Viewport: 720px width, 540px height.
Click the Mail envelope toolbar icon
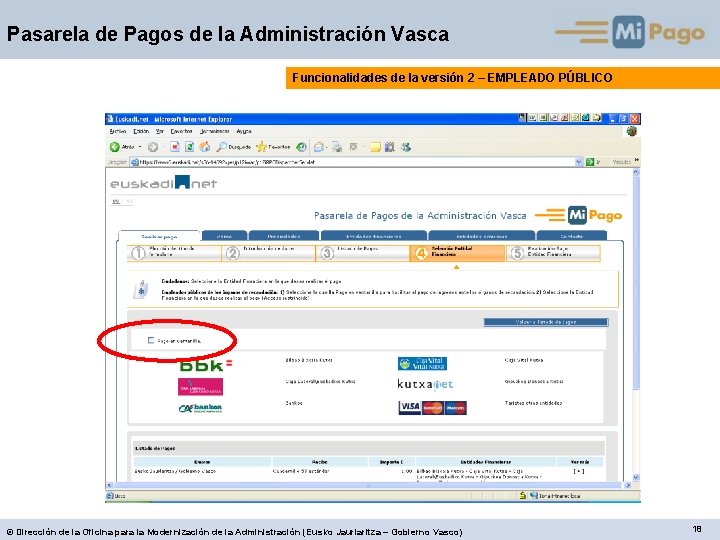[319, 147]
